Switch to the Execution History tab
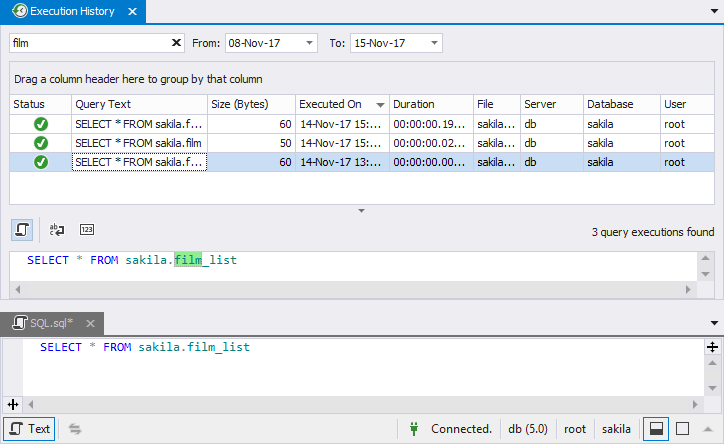This screenshot has height=444, width=724. [x=73, y=12]
